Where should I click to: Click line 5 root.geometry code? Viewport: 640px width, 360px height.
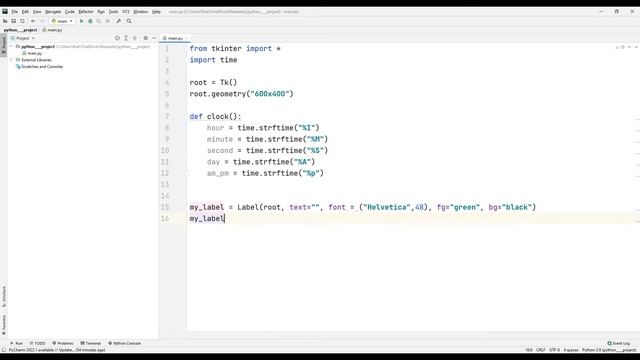coord(241,93)
